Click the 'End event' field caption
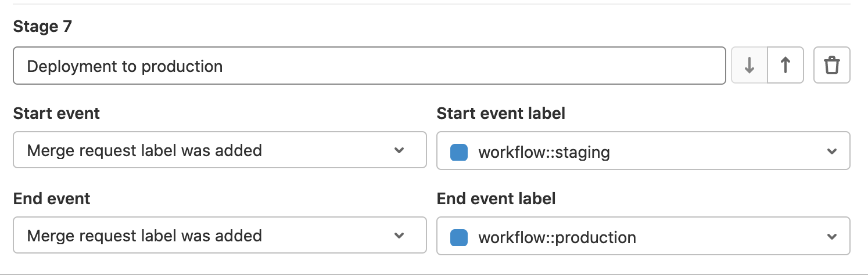Image resolution: width=868 pixels, height=275 pixels. (x=52, y=198)
